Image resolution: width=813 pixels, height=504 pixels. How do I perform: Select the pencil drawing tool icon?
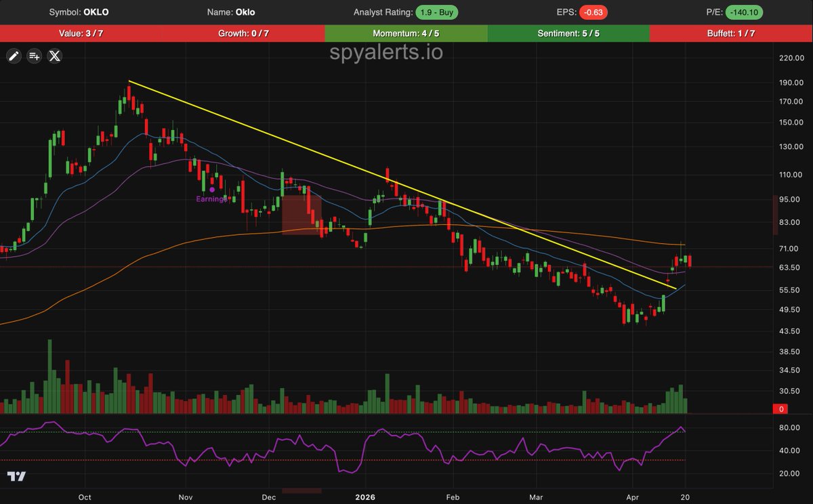(14, 57)
